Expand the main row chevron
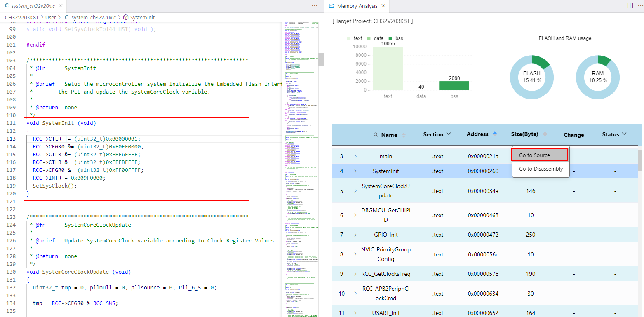644x317 pixels. click(x=355, y=156)
